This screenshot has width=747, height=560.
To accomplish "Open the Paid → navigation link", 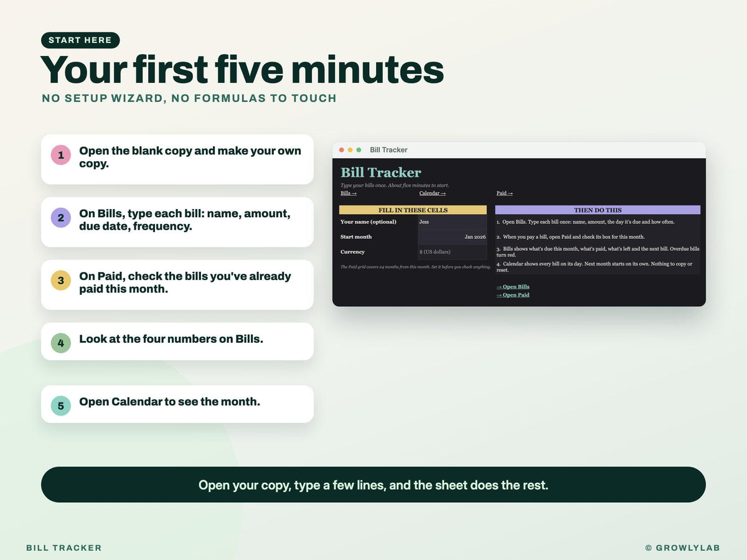I will coord(505,194).
